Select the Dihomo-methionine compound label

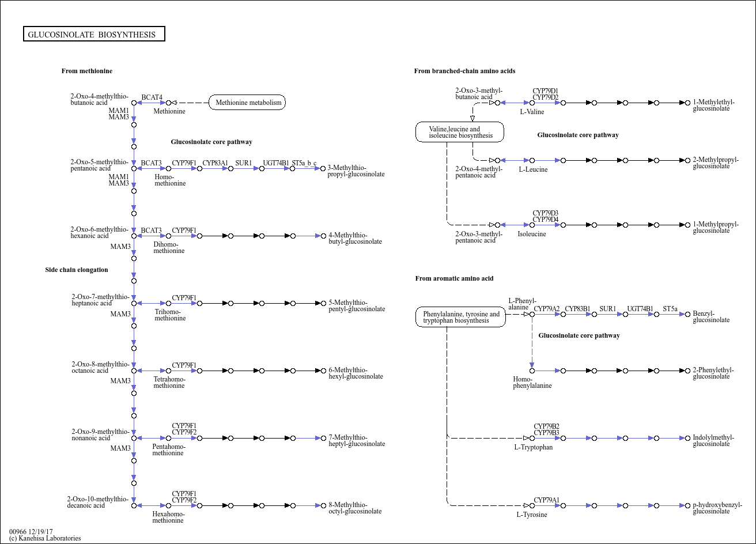coord(169,247)
